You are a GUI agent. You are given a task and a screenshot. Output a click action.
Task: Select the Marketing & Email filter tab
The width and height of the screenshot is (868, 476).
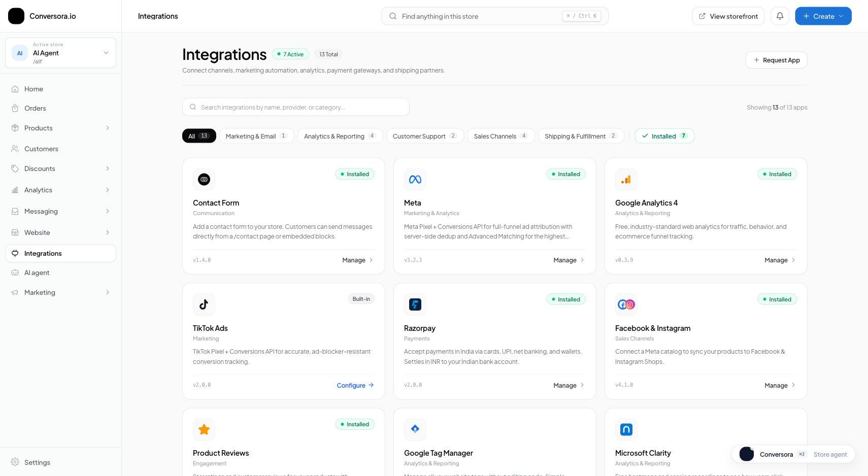point(257,136)
